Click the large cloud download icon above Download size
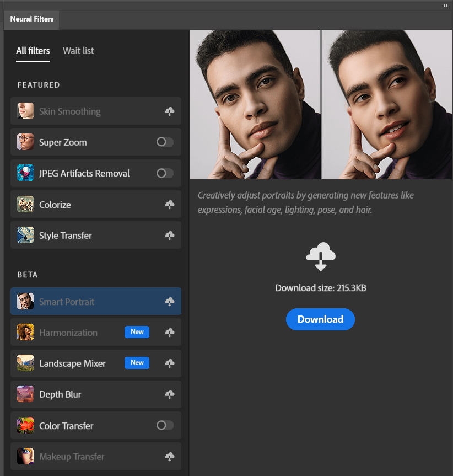Image resolution: width=453 pixels, height=476 pixels. (321, 256)
